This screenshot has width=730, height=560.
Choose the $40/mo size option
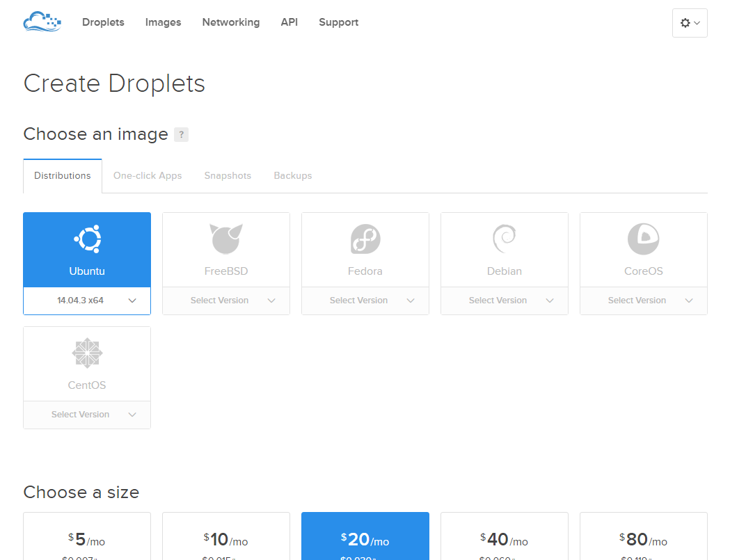click(x=505, y=539)
